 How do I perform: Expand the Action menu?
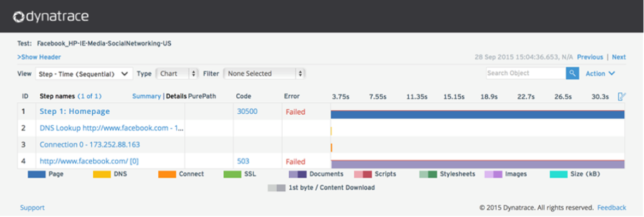[x=600, y=74]
